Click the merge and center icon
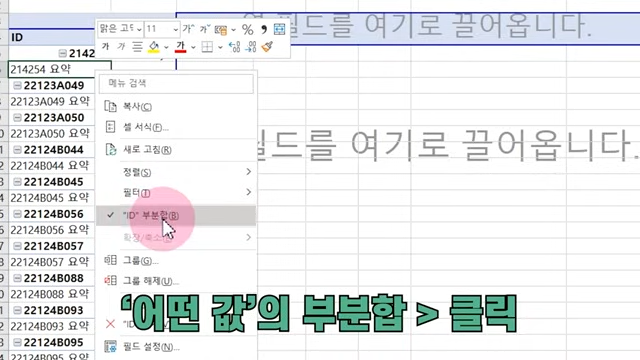640x360 pixels. click(280, 29)
